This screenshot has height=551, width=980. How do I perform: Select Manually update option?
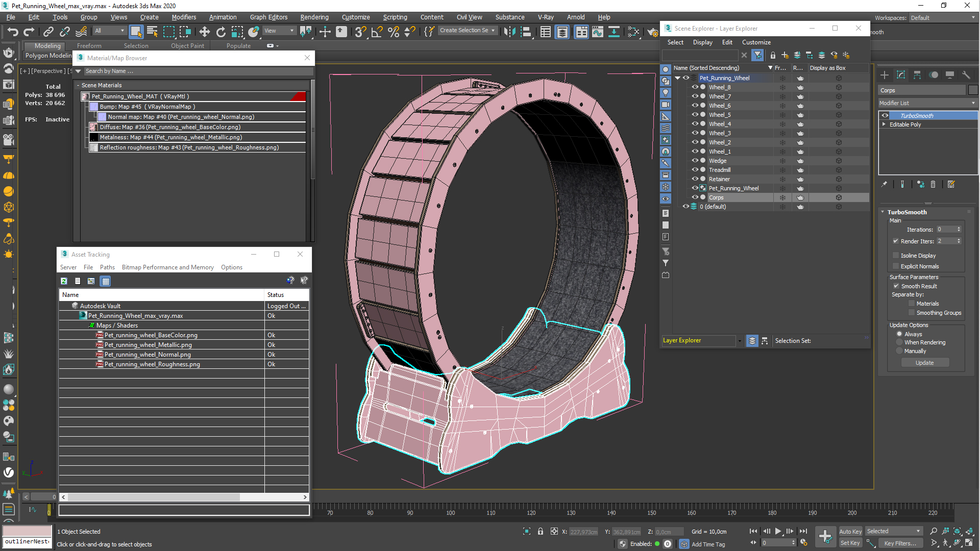899,351
